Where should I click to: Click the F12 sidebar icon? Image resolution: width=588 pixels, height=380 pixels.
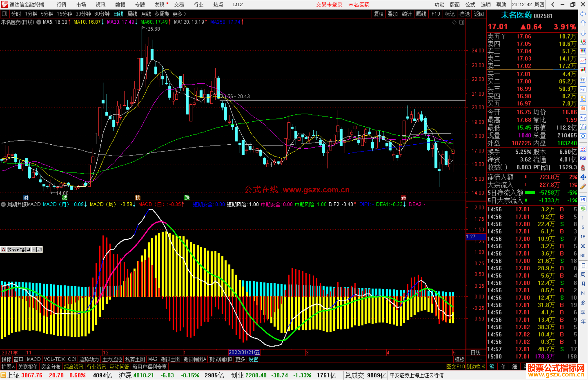[x=583, y=118]
